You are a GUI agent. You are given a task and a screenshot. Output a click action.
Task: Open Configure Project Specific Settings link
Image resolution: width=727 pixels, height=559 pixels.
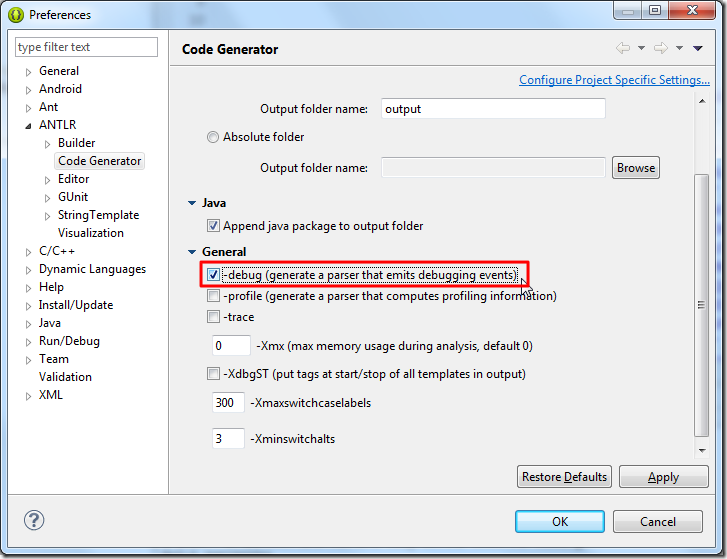[614, 80]
